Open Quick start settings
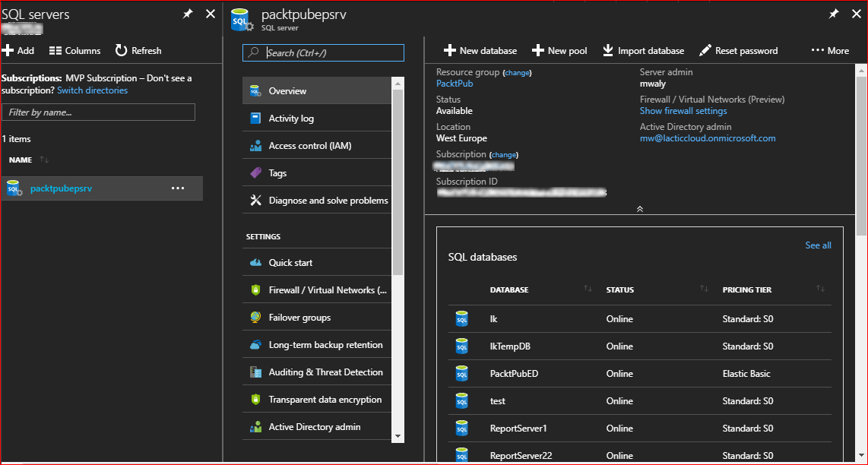 317,262
